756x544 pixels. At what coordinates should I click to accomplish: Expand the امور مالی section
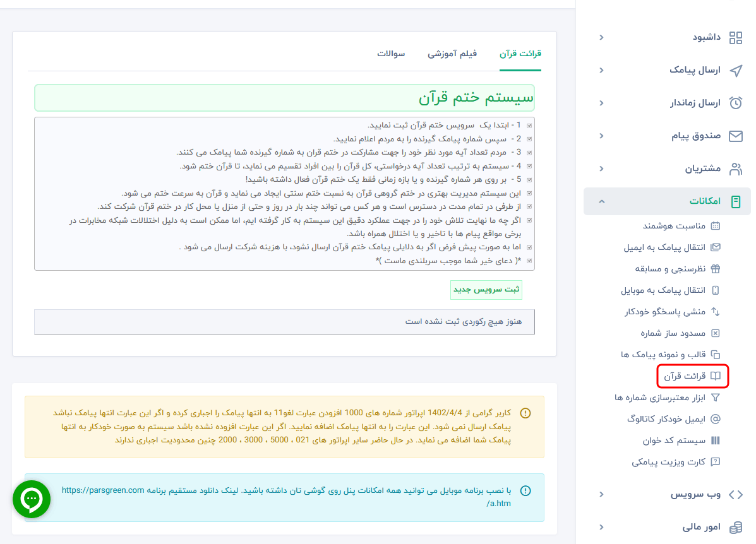601,527
